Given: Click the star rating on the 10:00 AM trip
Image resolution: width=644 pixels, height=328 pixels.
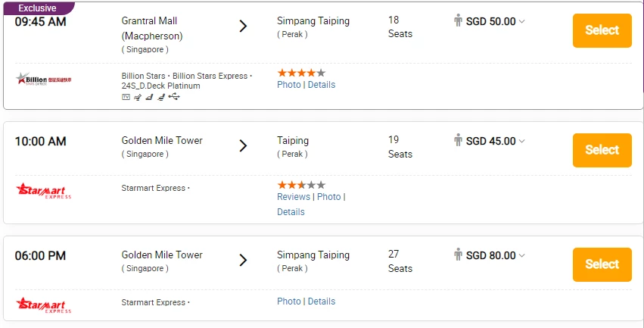Looking at the screenshot, I should tap(301, 185).
